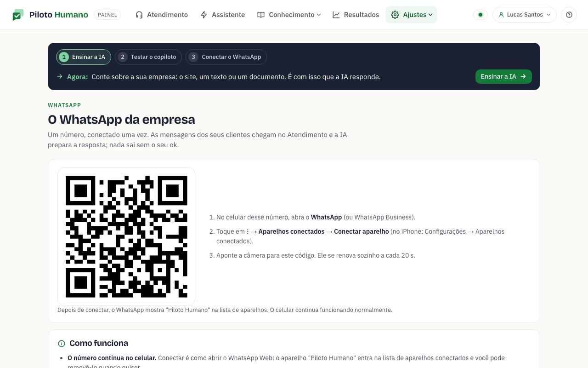The height and width of the screenshot is (368, 588).
Task: Click the description starting 'Um número, conectado'
Action: pyautogui.click(x=197, y=140)
